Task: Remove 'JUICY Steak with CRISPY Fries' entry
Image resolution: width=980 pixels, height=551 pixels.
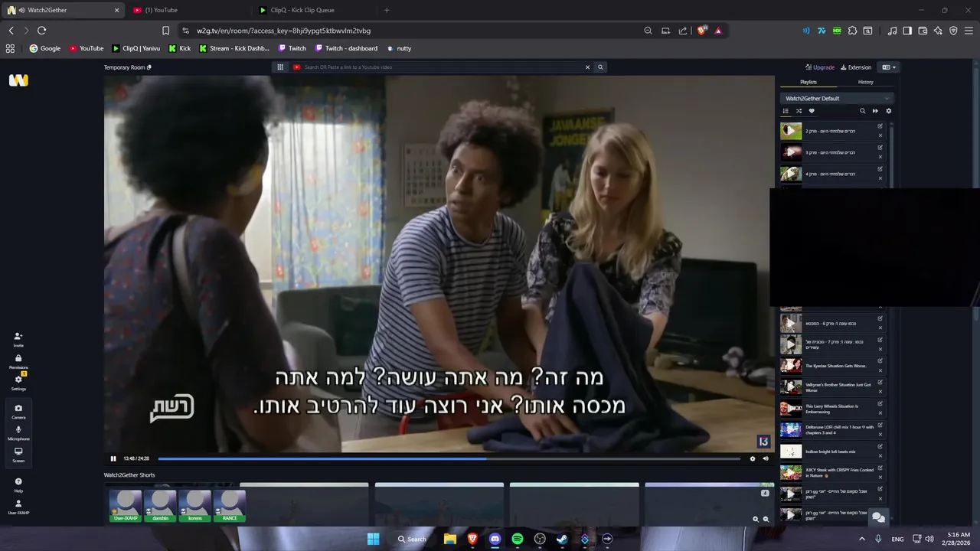Action: (x=880, y=478)
